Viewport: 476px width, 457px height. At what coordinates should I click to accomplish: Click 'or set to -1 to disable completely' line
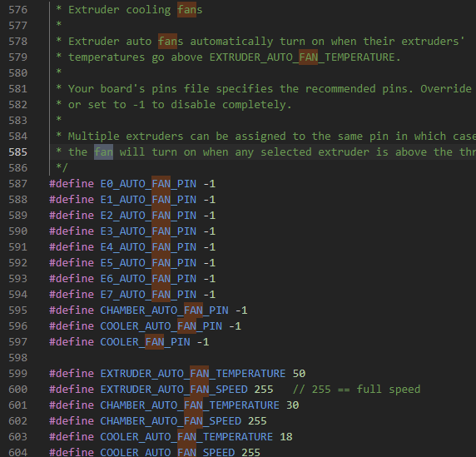click(x=174, y=104)
